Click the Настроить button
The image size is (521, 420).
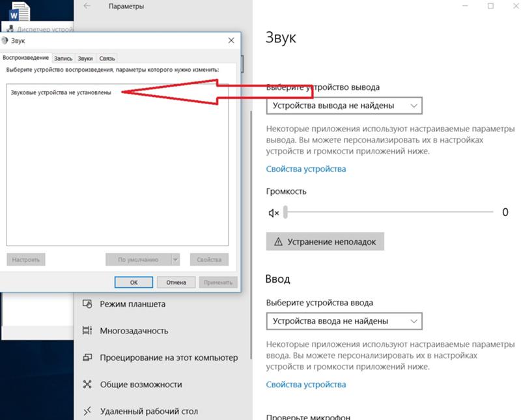click(26, 260)
